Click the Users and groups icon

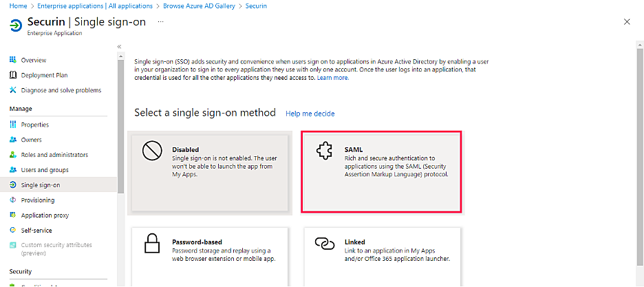pos(13,170)
